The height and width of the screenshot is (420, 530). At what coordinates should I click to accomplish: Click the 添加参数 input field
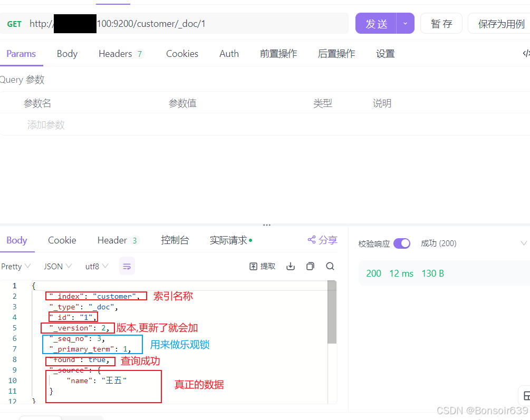click(x=46, y=125)
